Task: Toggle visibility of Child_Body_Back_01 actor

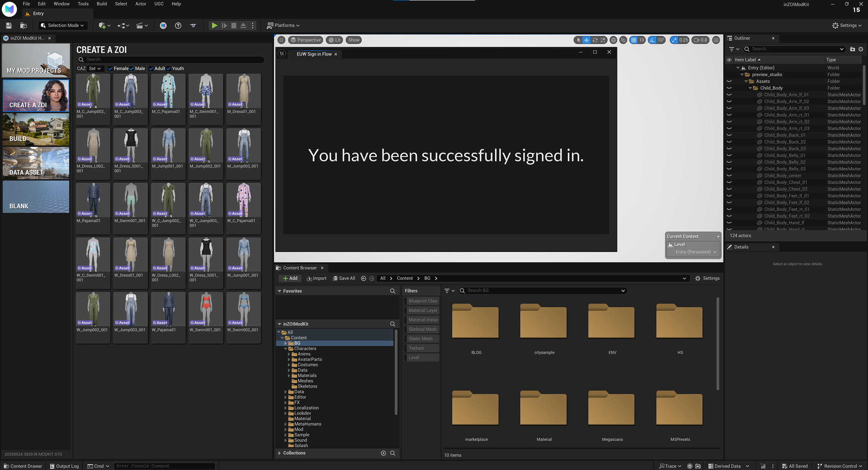Action: 729,135
